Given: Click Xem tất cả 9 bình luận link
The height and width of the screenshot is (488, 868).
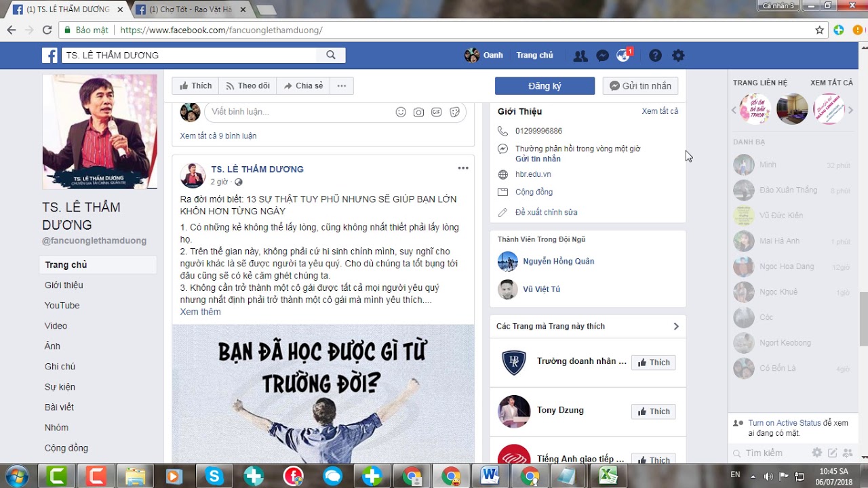Looking at the screenshot, I should click(218, 136).
